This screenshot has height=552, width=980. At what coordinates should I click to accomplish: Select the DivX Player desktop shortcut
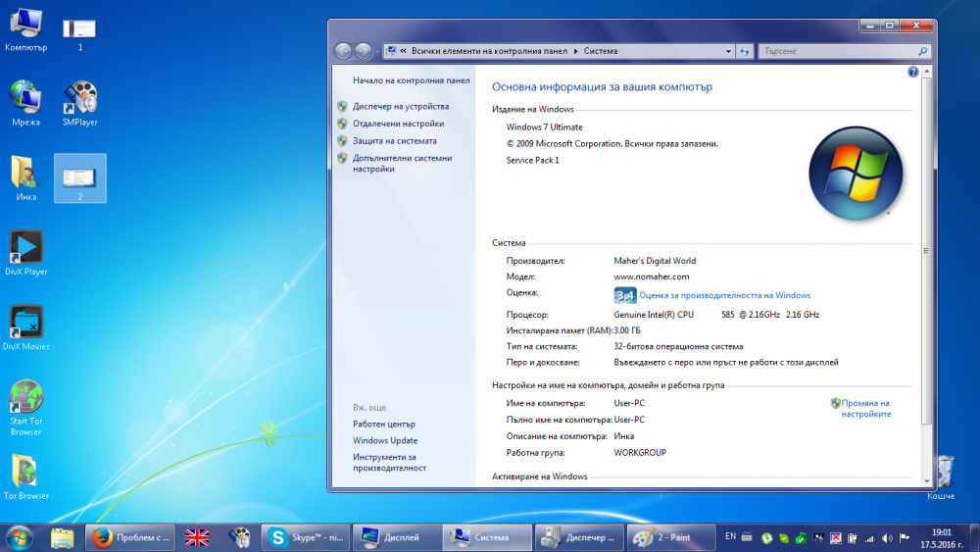pyautogui.click(x=25, y=253)
